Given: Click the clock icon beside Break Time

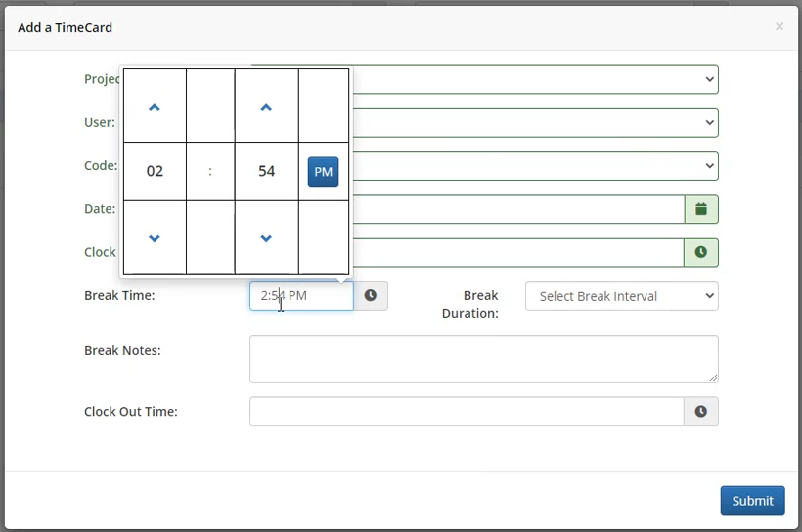Looking at the screenshot, I should tap(371, 295).
